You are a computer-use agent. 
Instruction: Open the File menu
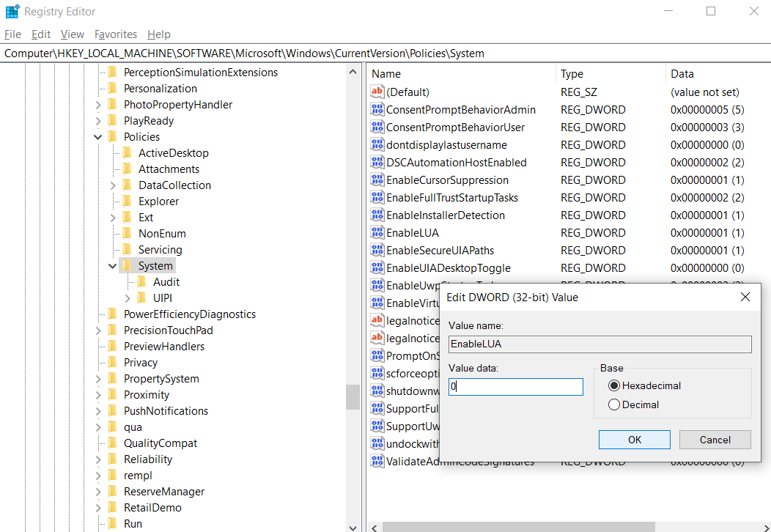12,34
